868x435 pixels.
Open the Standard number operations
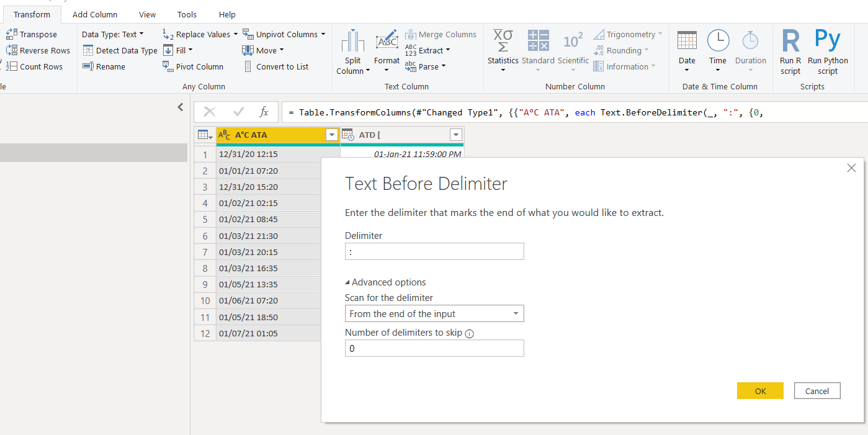click(538, 51)
